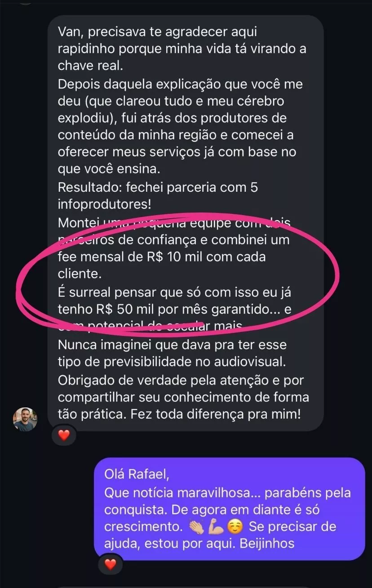The image size is (372, 588).
Task: Click the "Van, precisava te agradecer aqui" line
Action: (x=156, y=32)
